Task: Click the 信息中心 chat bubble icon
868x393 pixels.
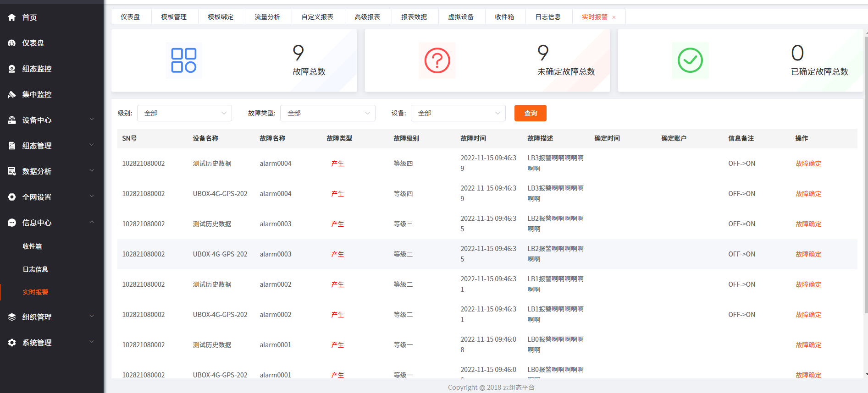Action: [12, 223]
